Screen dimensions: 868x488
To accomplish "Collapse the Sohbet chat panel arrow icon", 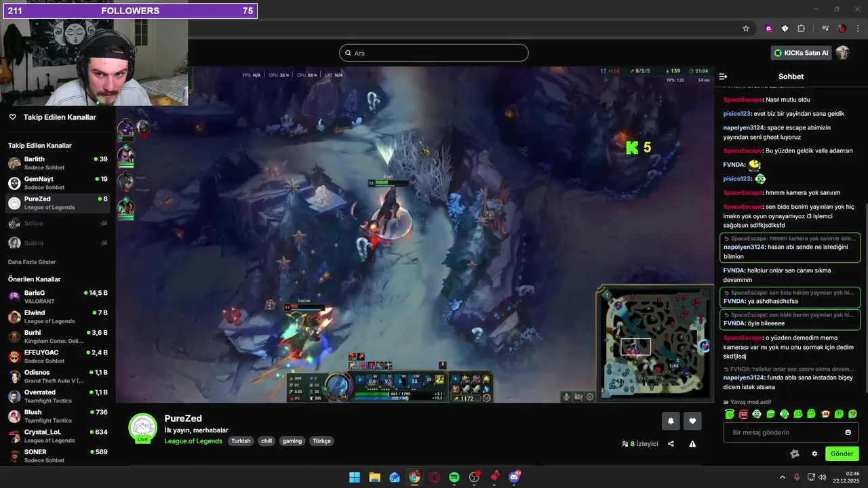I will (723, 77).
